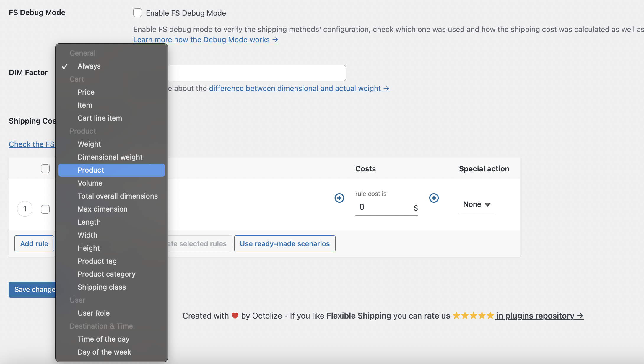Open Use ready-made scenarios
The image size is (644, 364).
[284, 243]
